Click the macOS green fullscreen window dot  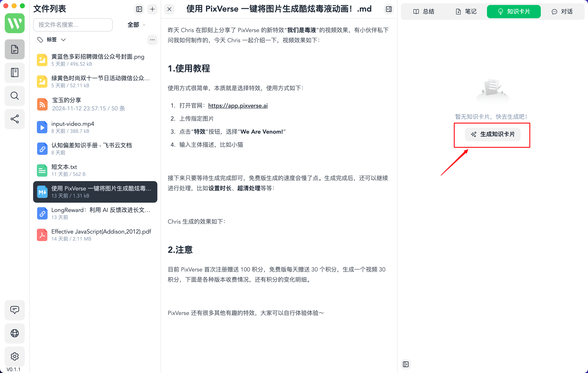(22, 6)
